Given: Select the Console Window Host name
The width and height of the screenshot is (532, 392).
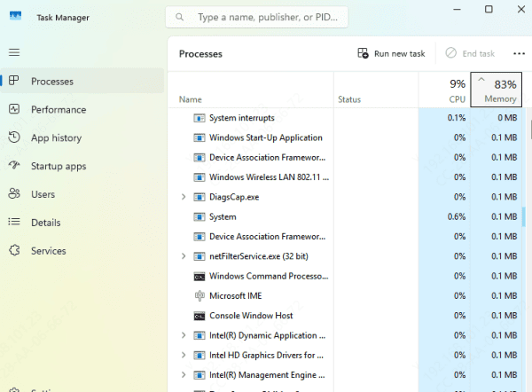Looking at the screenshot, I should (x=251, y=316).
